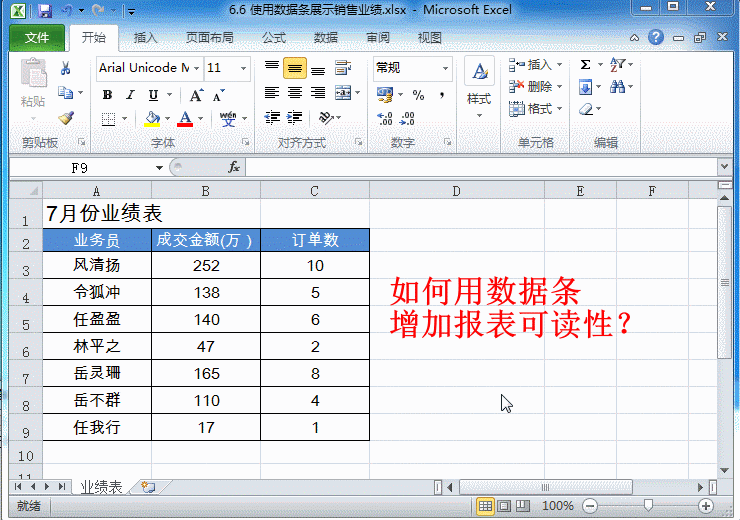This screenshot has height=520, width=740.
Task: Select the 业绩表 sheet tab
Action: coord(101,487)
